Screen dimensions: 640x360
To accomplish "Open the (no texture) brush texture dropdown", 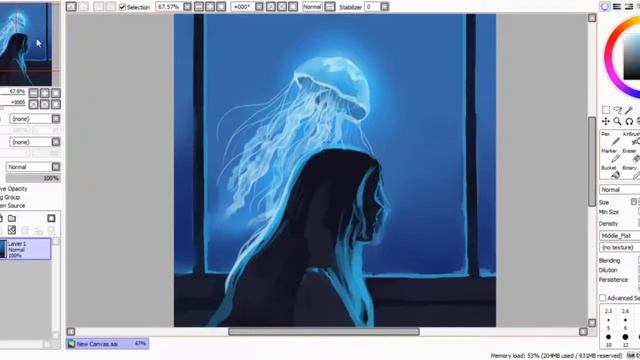I will click(x=620, y=247).
